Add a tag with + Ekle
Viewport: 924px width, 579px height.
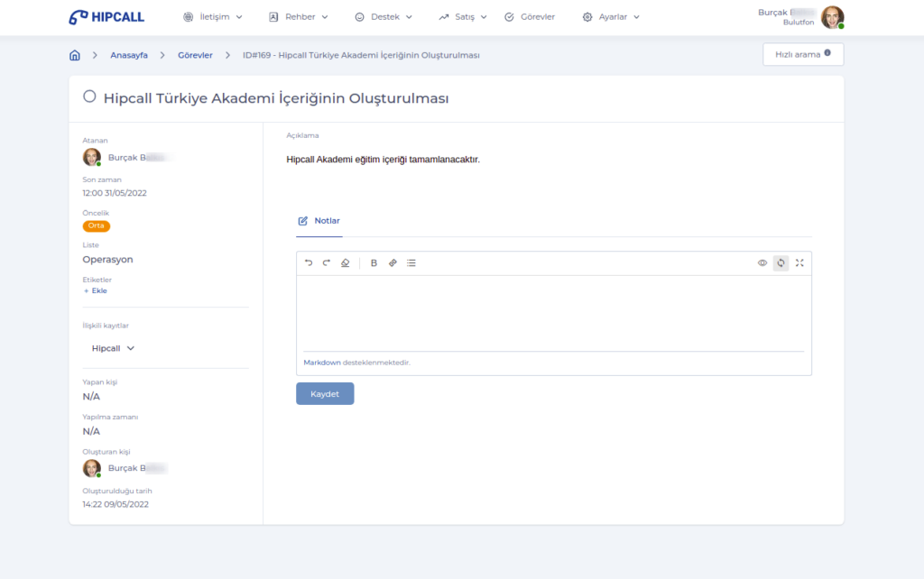click(96, 291)
